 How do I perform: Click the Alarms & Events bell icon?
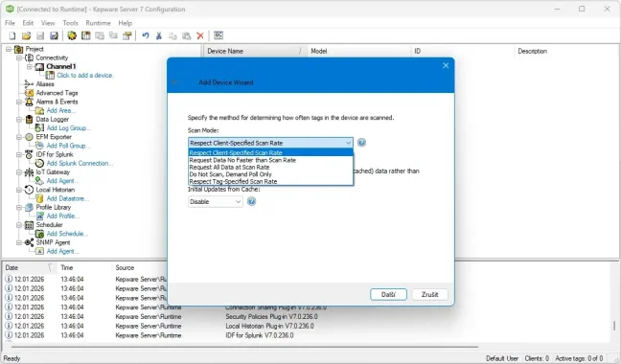[29, 102]
